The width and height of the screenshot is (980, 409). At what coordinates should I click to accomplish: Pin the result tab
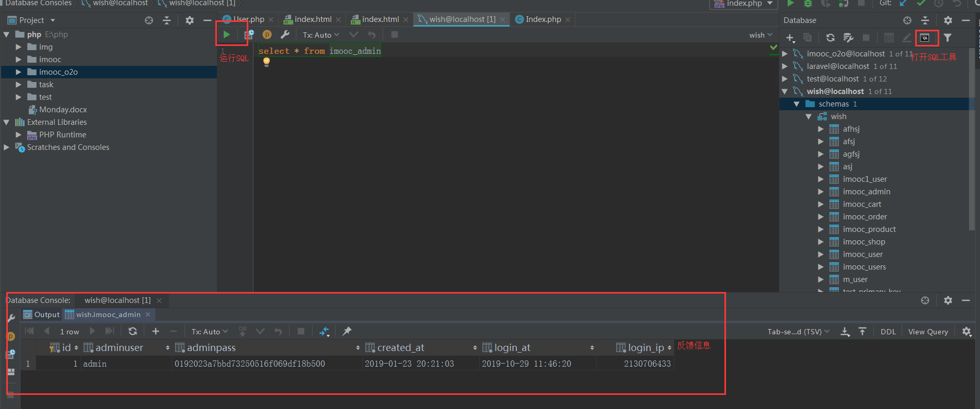pyautogui.click(x=347, y=331)
